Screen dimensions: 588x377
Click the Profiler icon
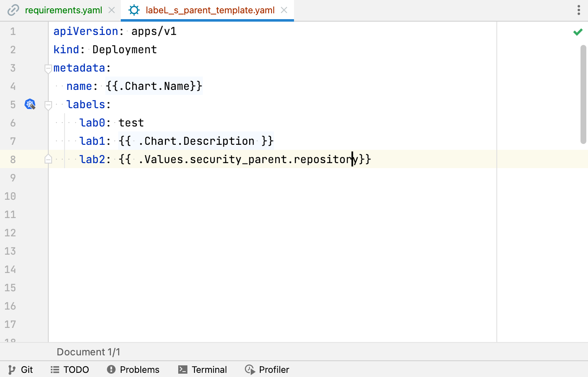pyautogui.click(x=250, y=370)
